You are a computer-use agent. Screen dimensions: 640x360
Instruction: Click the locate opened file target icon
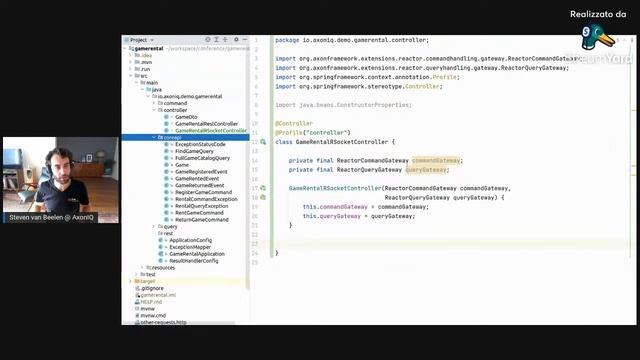point(208,40)
